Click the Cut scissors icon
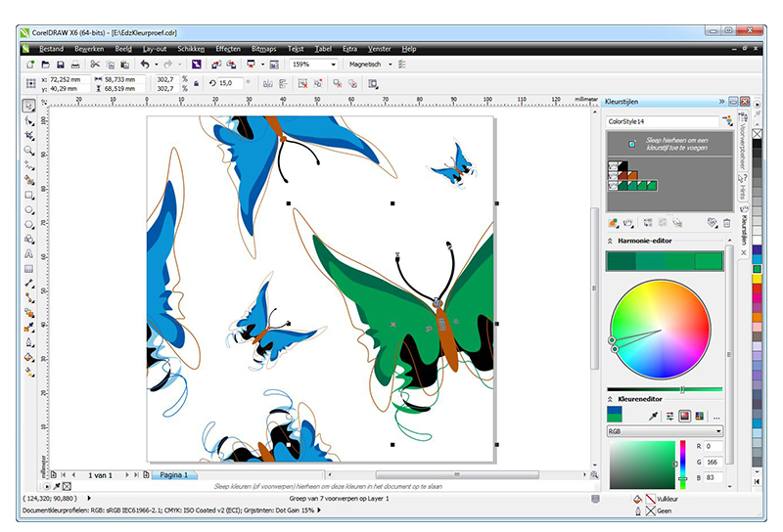This screenshot has height=532, width=783. (x=95, y=65)
